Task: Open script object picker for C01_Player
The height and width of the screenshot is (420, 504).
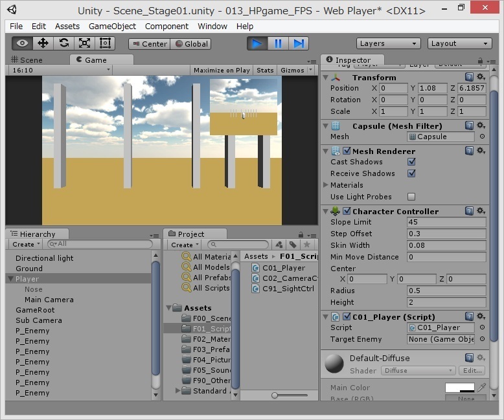Action: point(482,327)
